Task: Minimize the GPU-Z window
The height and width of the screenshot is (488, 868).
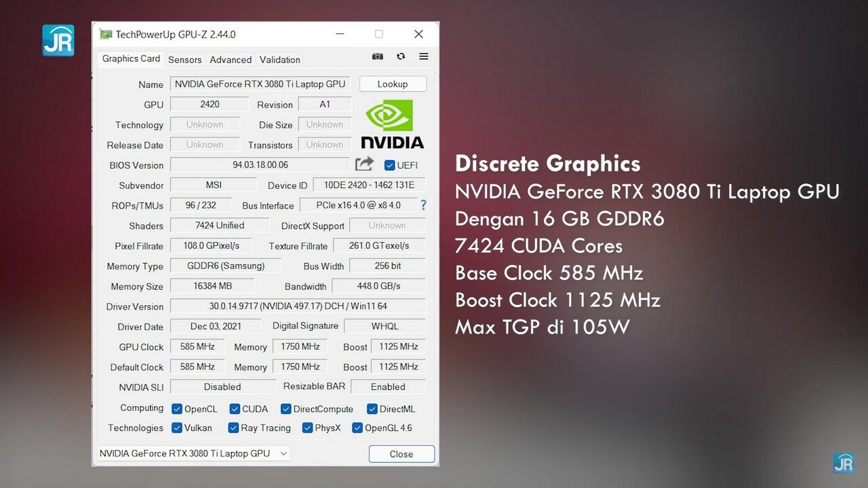Action: [339, 34]
